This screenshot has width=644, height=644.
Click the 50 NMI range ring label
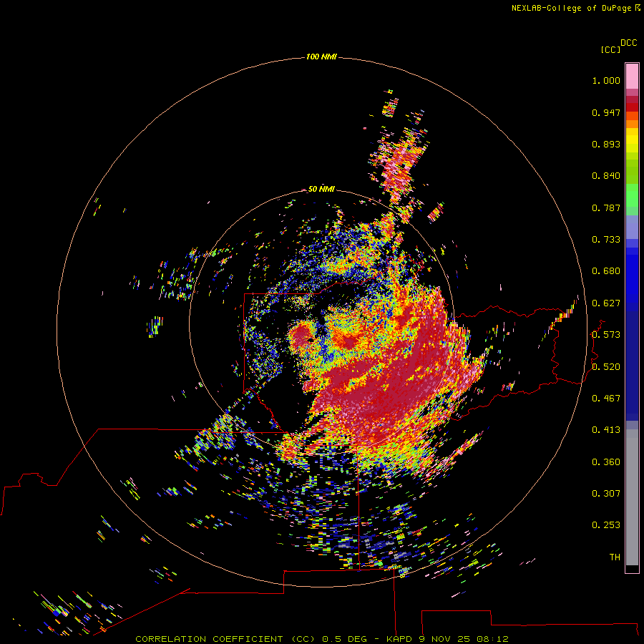321,189
